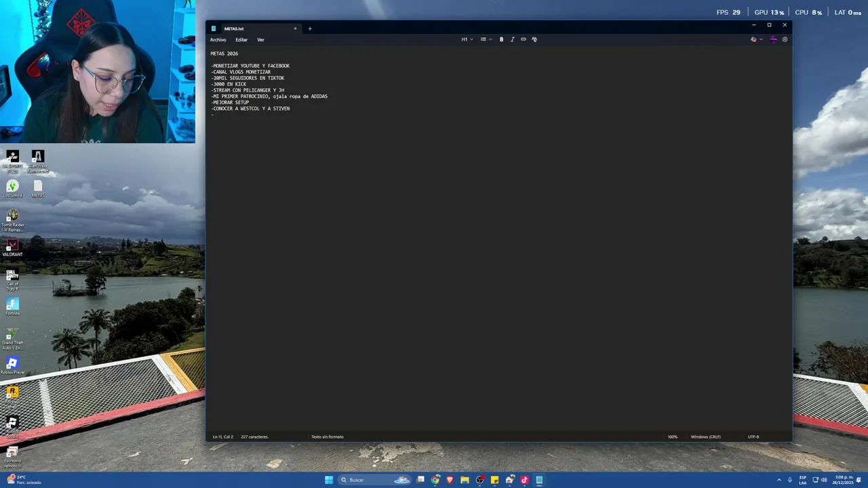Toggle bold formatting in Notepad toolbar

[501, 39]
